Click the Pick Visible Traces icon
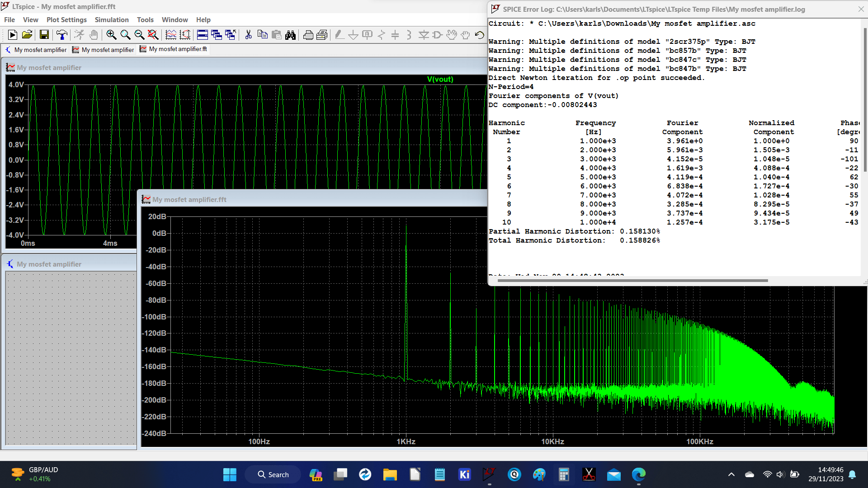The image size is (868, 488). tap(185, 35)
